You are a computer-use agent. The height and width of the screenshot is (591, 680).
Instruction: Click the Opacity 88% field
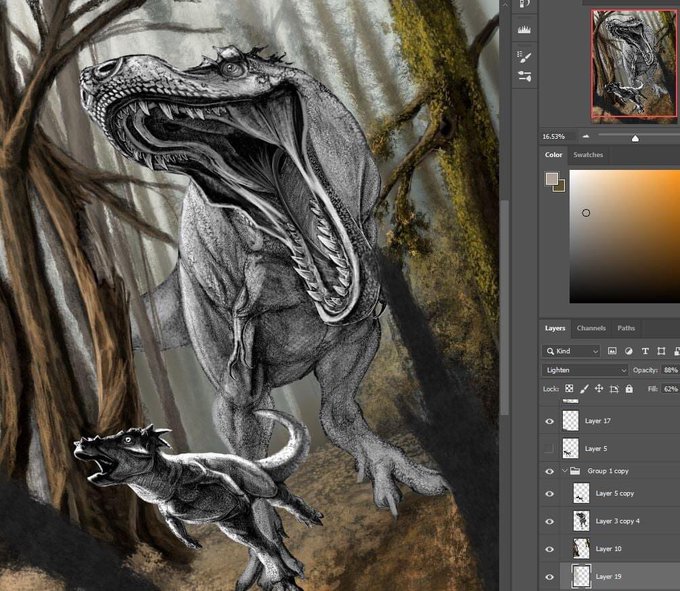[670, 370]
